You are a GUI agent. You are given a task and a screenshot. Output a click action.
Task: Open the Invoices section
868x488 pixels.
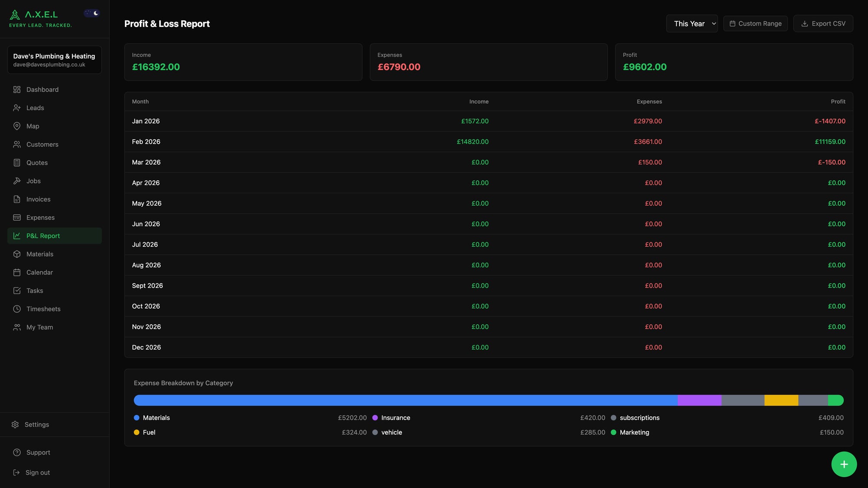point(38,199)
